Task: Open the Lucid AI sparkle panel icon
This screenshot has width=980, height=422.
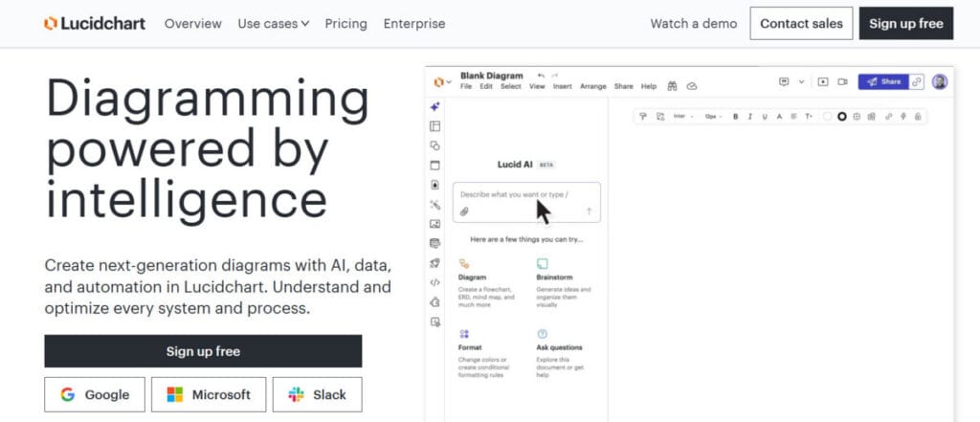Action: pyautogui.click(x=435, y=107)
